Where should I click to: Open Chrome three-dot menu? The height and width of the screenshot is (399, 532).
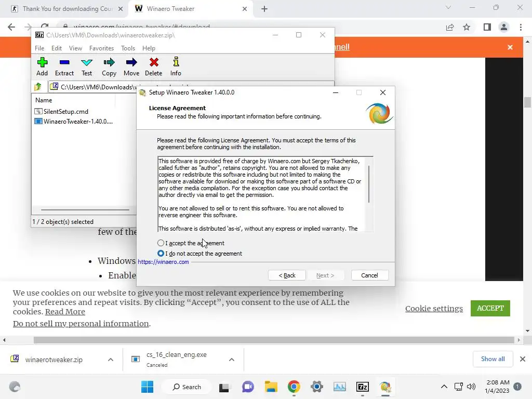tap(521, 27)
